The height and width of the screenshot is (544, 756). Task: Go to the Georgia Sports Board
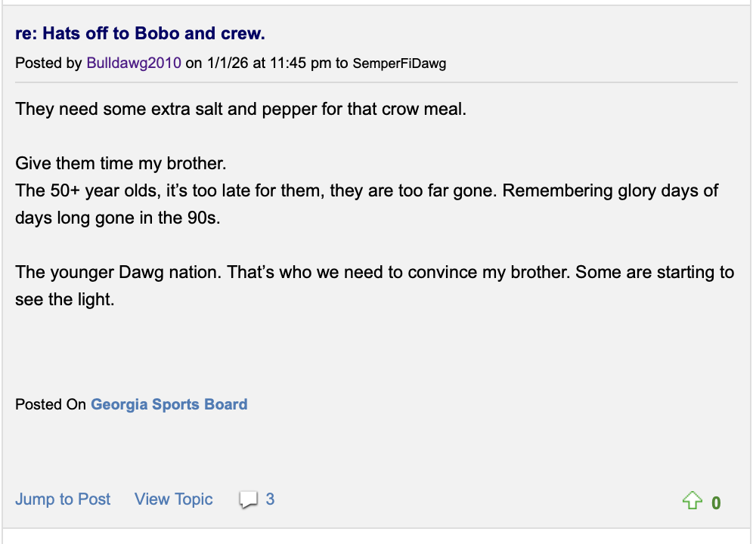pyautogui.click(x=169, y=404)
